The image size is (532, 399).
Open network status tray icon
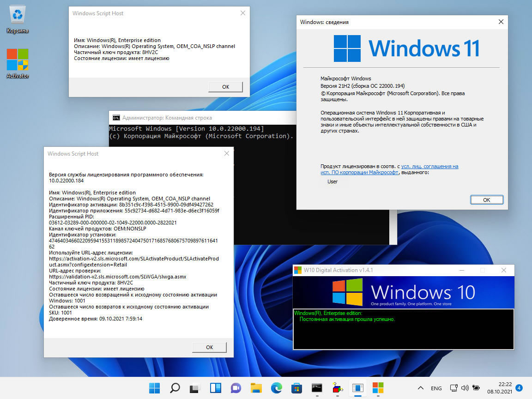point(453,388)
